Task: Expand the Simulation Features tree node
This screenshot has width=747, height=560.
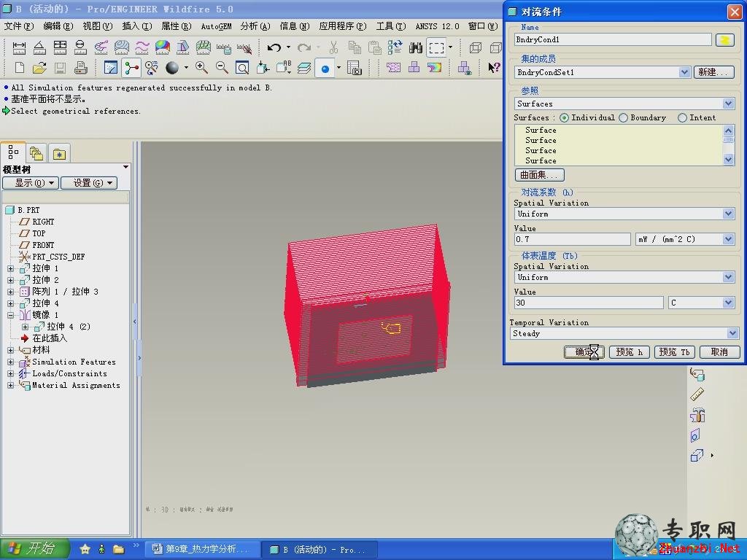Action: coord(10,362)
